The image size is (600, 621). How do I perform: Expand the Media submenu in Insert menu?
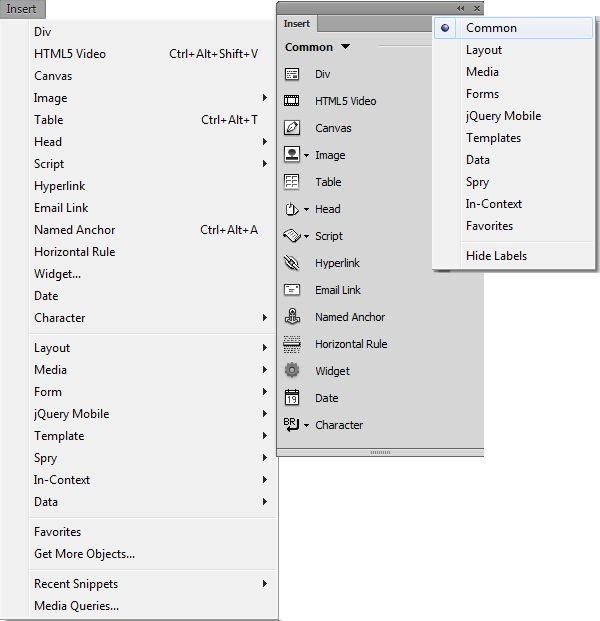coord(265,370)
